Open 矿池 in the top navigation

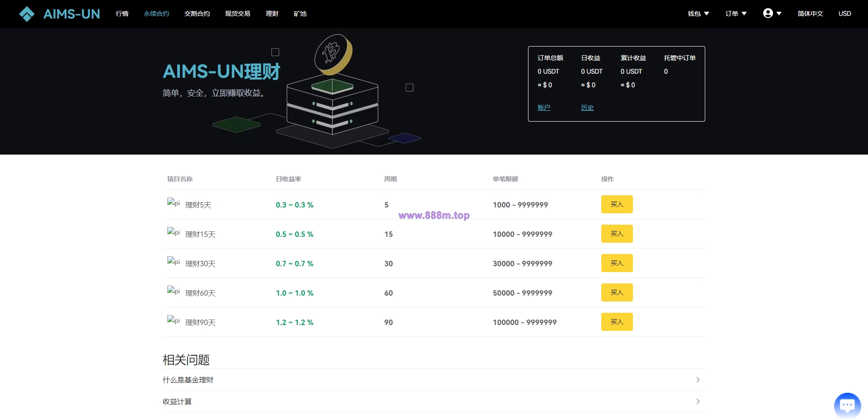tap(300, 14)
